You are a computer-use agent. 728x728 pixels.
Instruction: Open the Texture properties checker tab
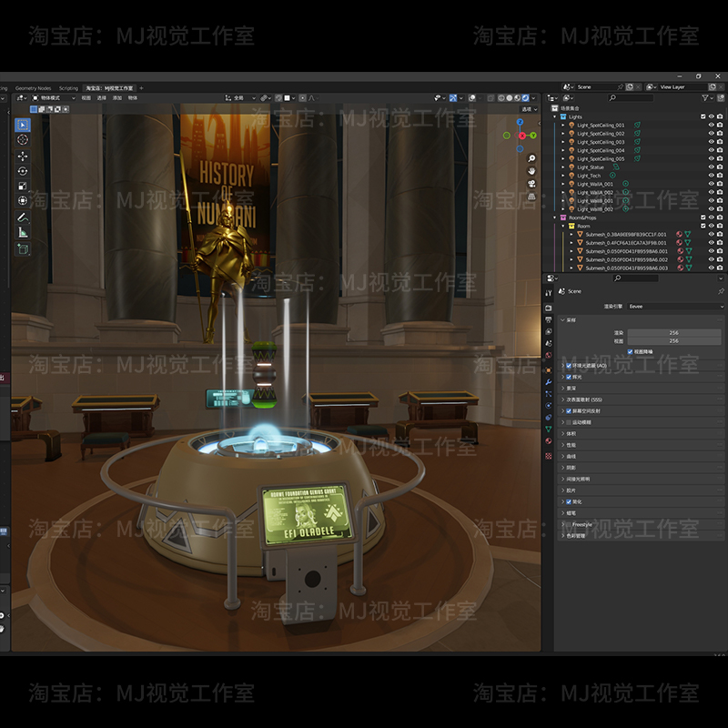pyautogui.click(x=549, y=456)
